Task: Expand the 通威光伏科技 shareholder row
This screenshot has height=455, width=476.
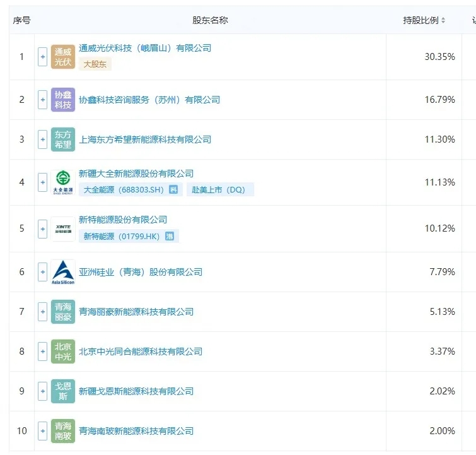Action: click(42, 57)
